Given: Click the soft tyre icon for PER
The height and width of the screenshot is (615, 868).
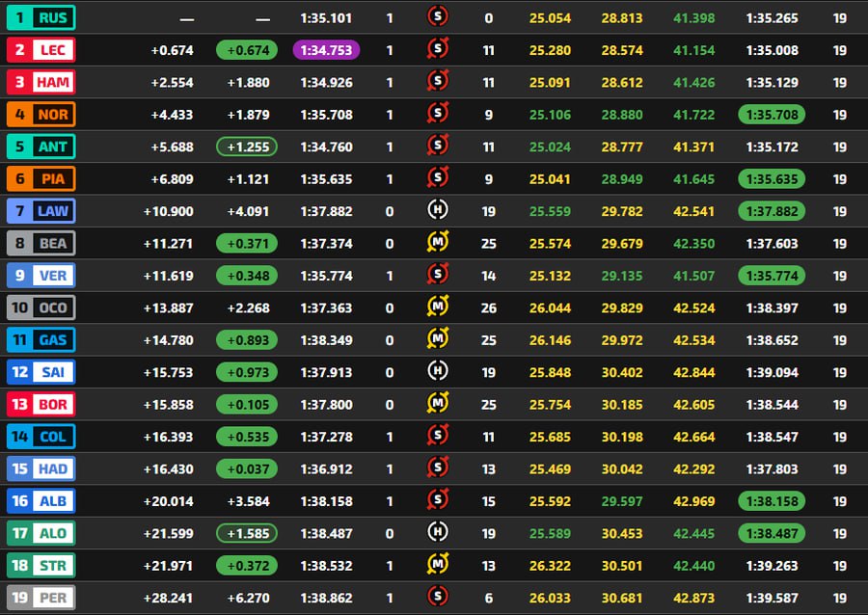Looking at the screenshot, I should pyautogui.click(x=438, y=596).
